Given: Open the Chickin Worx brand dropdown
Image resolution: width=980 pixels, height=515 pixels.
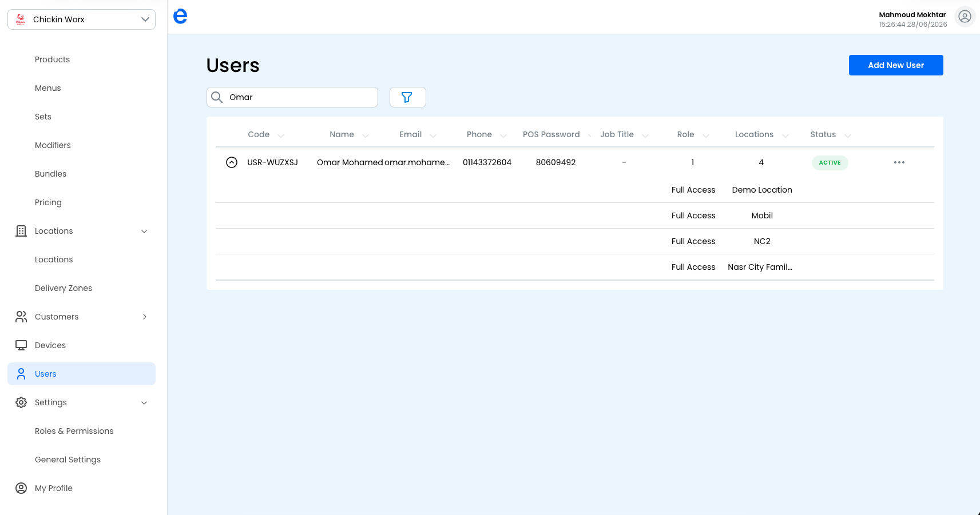Looking at the screenshot, I should click(x=81, y=19).
